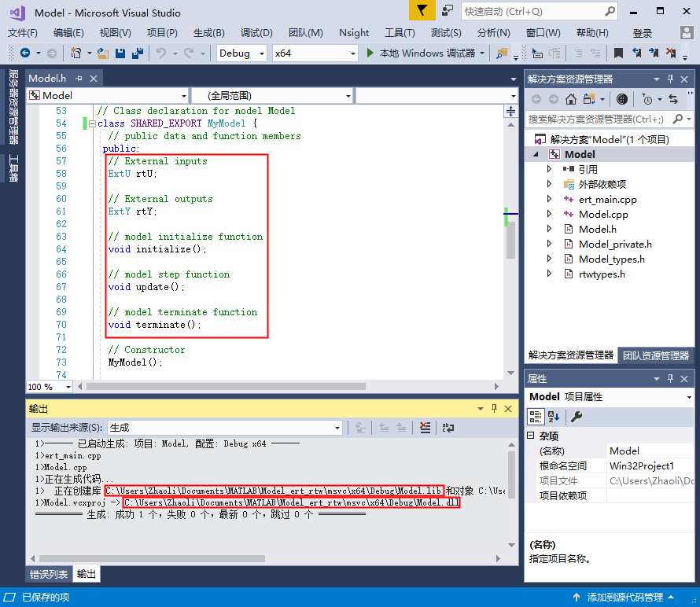Image resolution: width=700 pixels, height=607 pixels.
Task: Toggle bookmark icon in the toolbar
Action: tap(618, 53)
